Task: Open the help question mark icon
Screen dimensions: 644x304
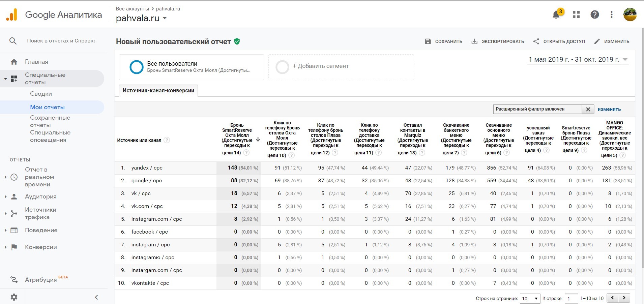Action: point(595,14)
